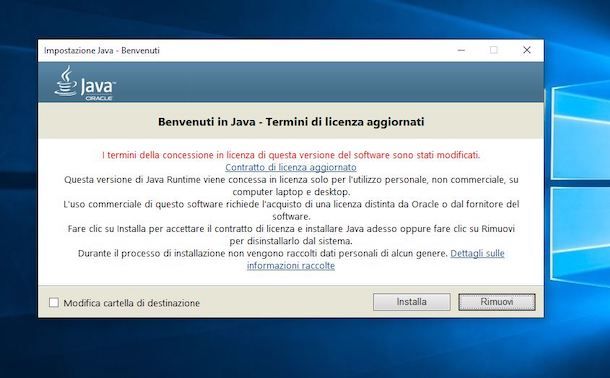
Task: Click the Java Oracle logo
Action: tap(85, 83)
